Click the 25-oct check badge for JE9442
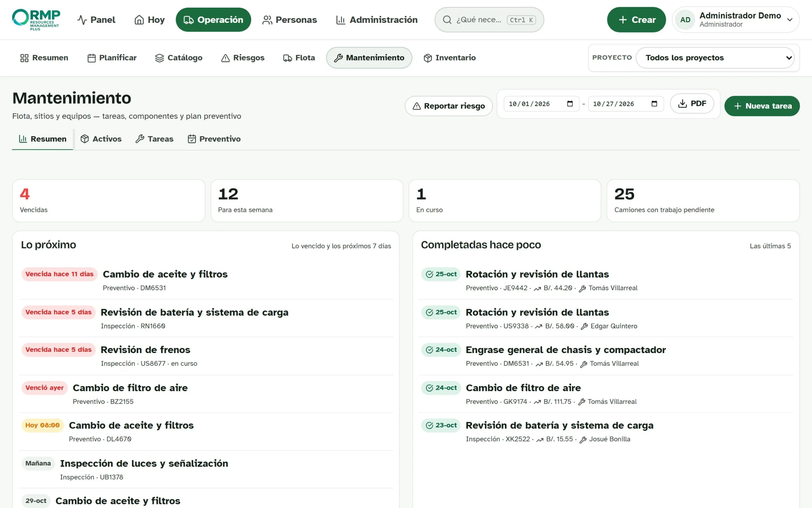The height and width of the screenshot is (508, 812). coord(441,274)
